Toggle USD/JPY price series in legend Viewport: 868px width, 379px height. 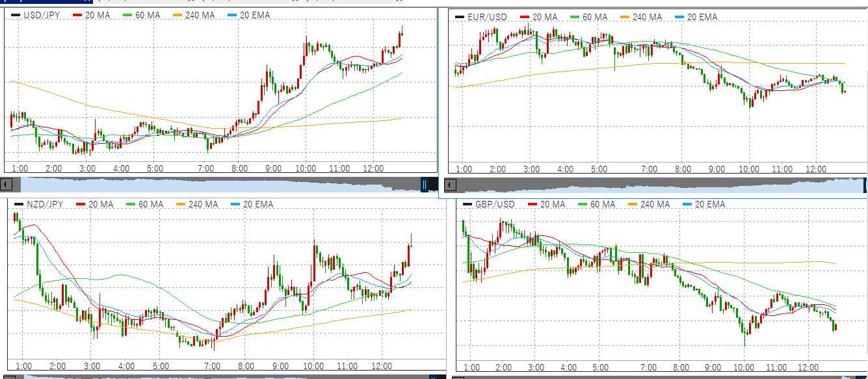click(36, 15)
